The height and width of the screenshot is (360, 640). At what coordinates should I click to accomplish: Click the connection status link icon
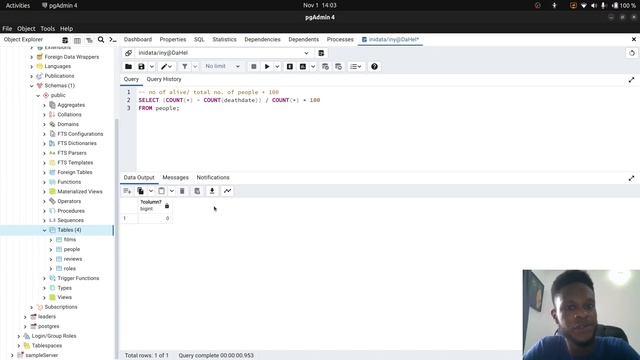click(129, 53)
